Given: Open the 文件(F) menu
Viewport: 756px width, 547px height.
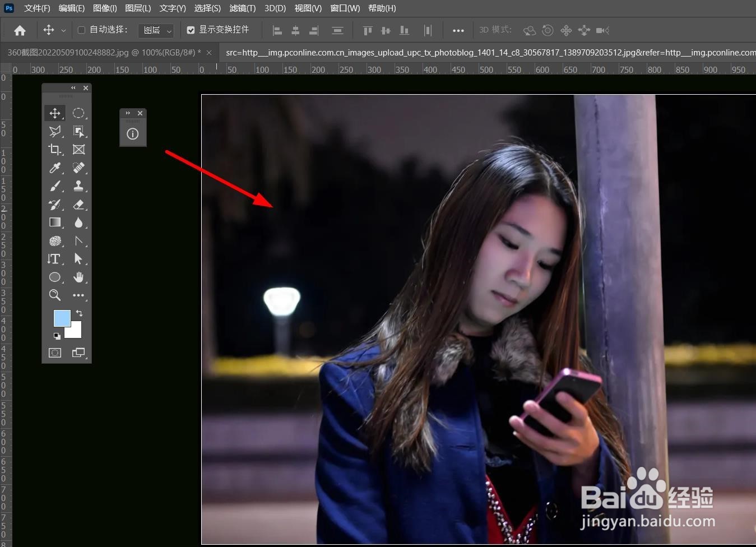Looking at the screenshot, I should (x=37, y=8).
